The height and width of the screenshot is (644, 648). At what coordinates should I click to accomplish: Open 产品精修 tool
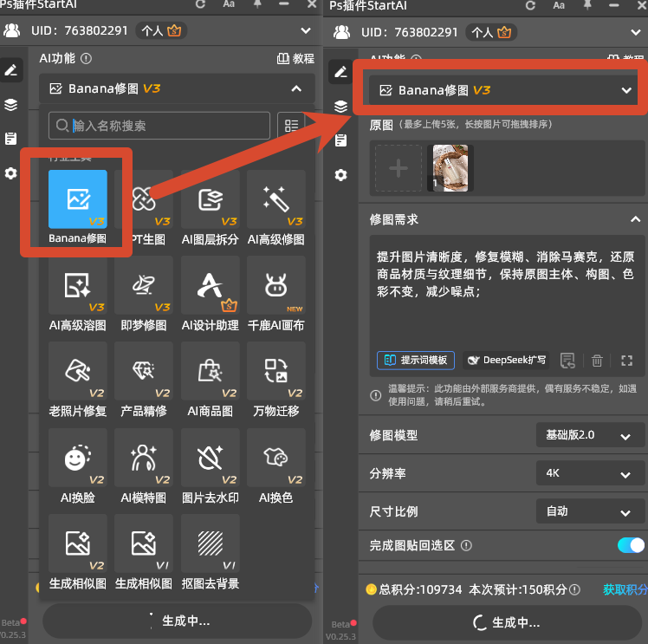pos(144,371)
